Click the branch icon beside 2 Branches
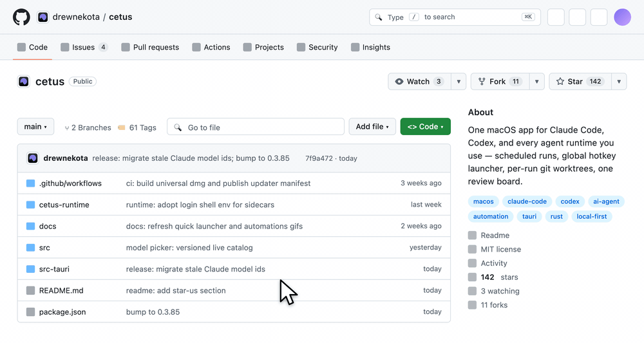 (67, 128)
